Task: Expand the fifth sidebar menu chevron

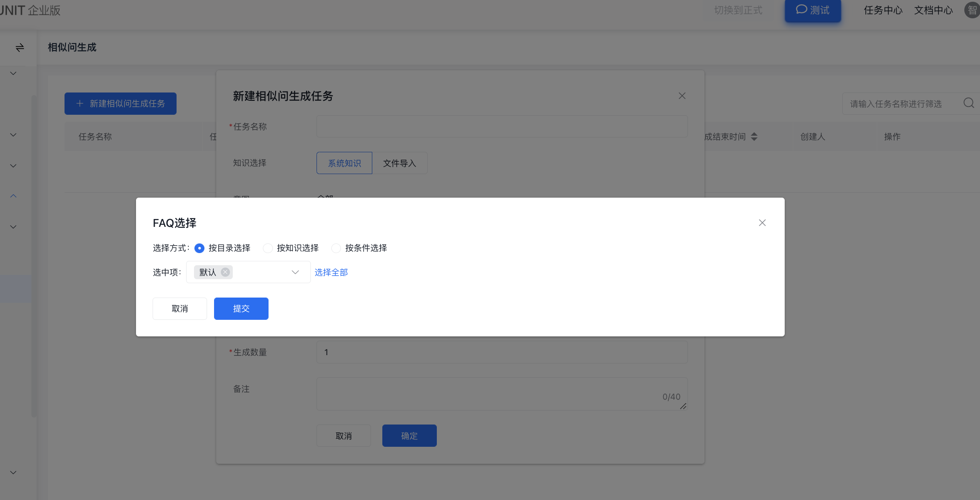Action: 14,227
